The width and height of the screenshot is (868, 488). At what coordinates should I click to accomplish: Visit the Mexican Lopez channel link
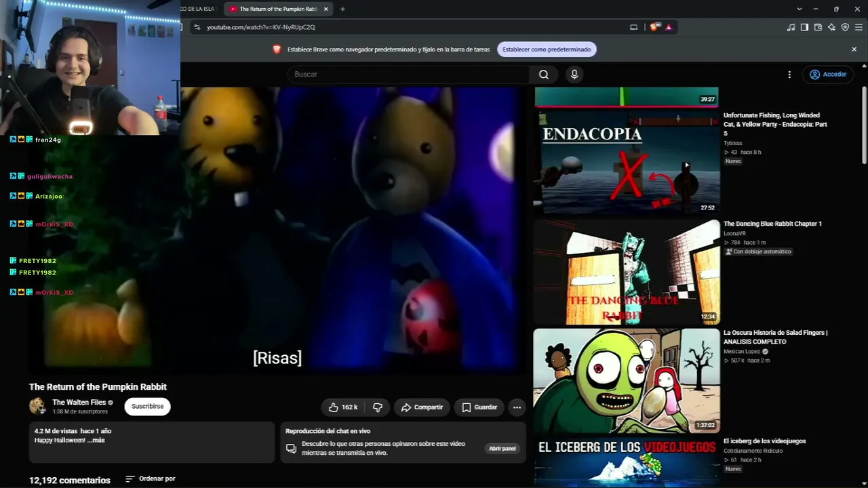point(742,352)
